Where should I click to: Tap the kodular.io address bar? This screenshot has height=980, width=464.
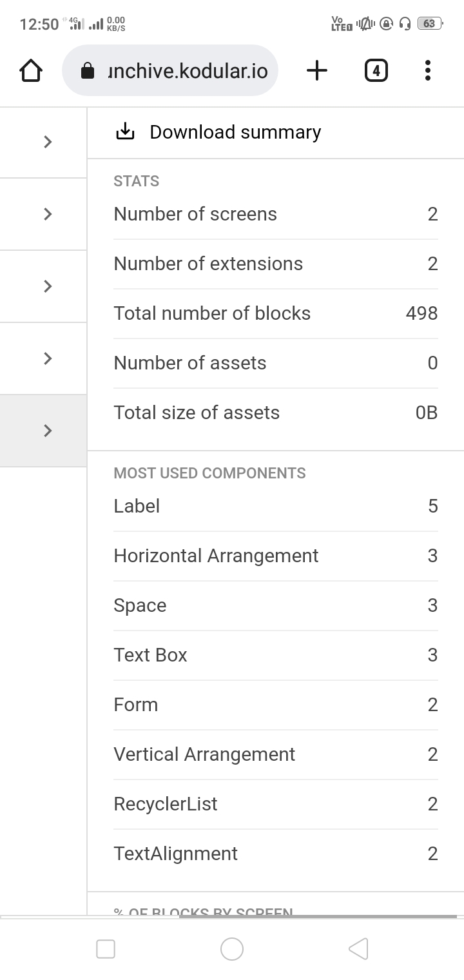click(x=187, y=71)
